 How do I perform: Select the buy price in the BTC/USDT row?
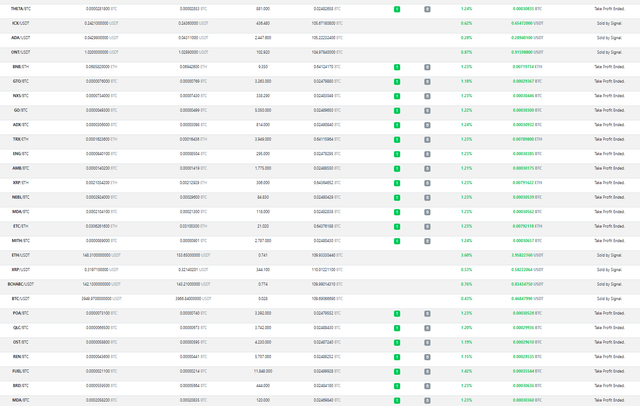pos(102,299)
